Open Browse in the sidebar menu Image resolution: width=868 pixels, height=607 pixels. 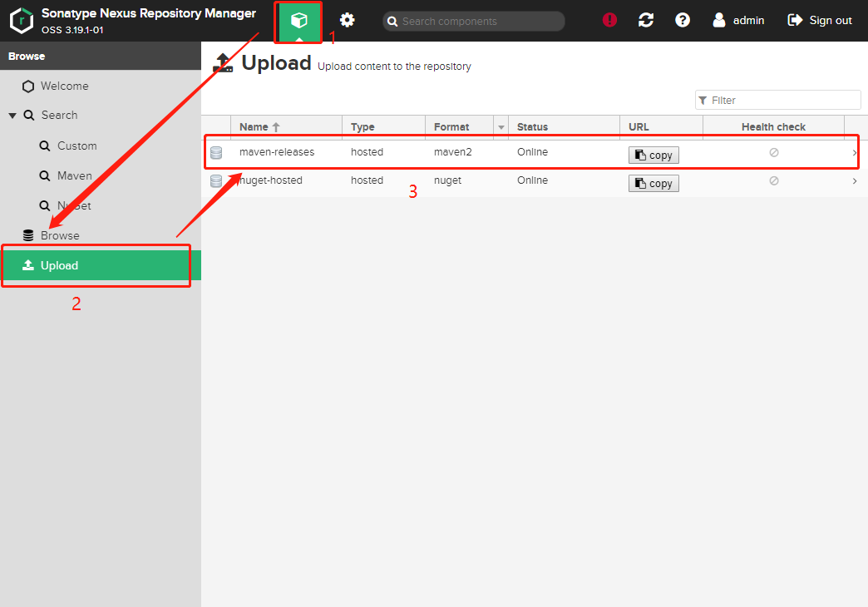pyautogui.click(x=60, y=235)
